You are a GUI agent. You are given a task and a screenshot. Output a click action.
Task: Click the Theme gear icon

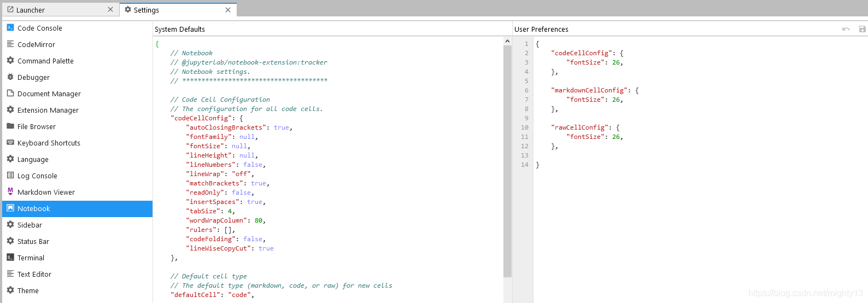(x=10, y=290)
